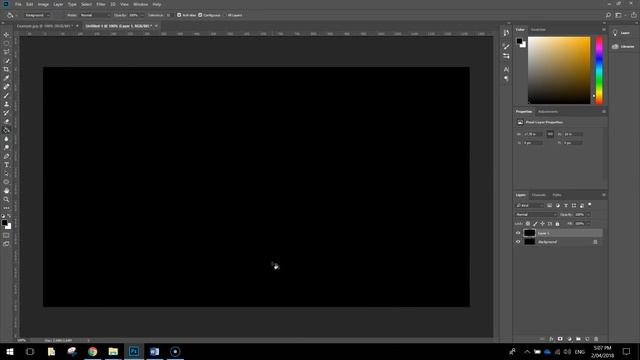Switch to the Channels tab
Viewport: 640px width, 360px height.
[539, 195]
